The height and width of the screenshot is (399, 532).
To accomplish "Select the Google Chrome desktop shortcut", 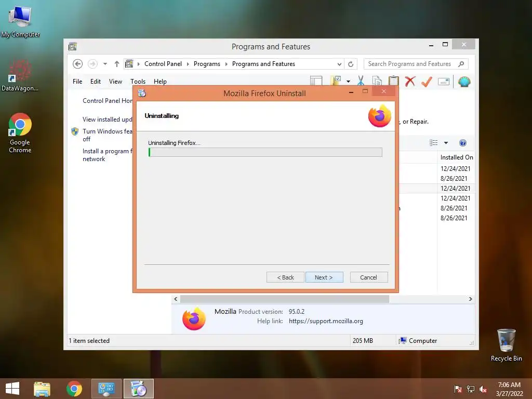I will click(20, 133).
